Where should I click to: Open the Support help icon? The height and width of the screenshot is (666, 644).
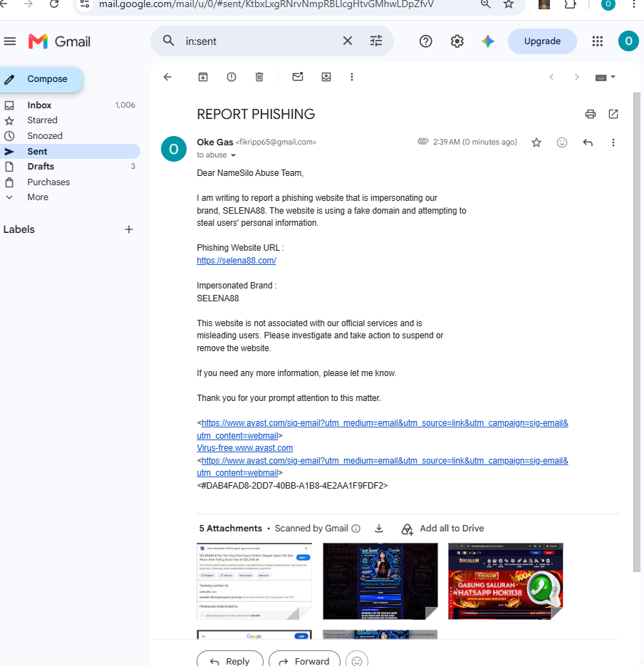[425, 41]
